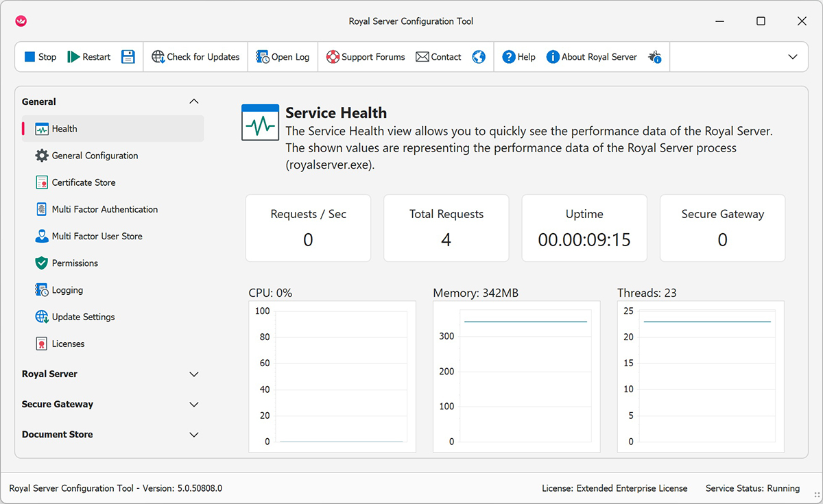
Task: Click the save floppy disk icon
Action: 128,57
